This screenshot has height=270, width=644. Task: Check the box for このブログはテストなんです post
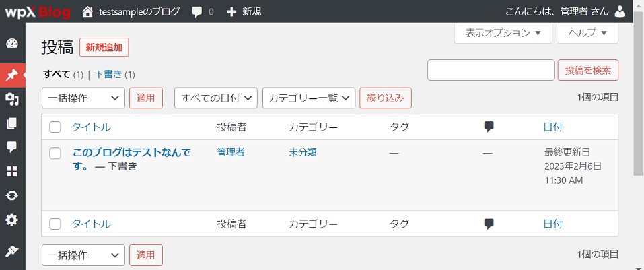pos(55,154)
